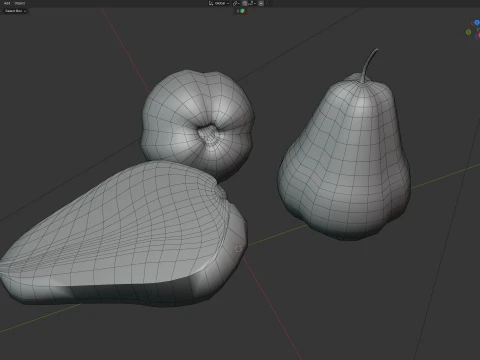Open the Global transform orientation dropdown
The height and width of the screenshot is (360, 480).
point(219,3)
